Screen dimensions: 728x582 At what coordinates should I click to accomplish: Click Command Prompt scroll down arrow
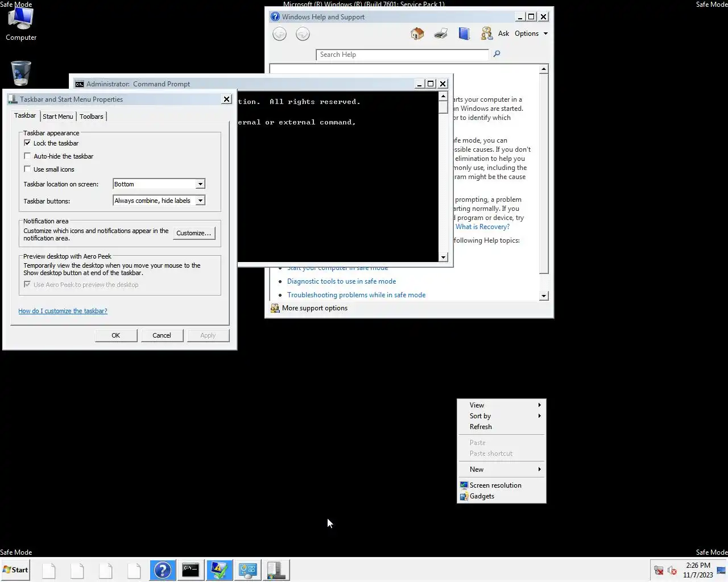click(443, 257)
